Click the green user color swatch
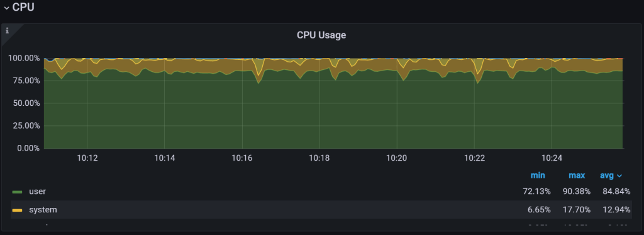Viewport: 644px width, 235px height. coord(17,192)
